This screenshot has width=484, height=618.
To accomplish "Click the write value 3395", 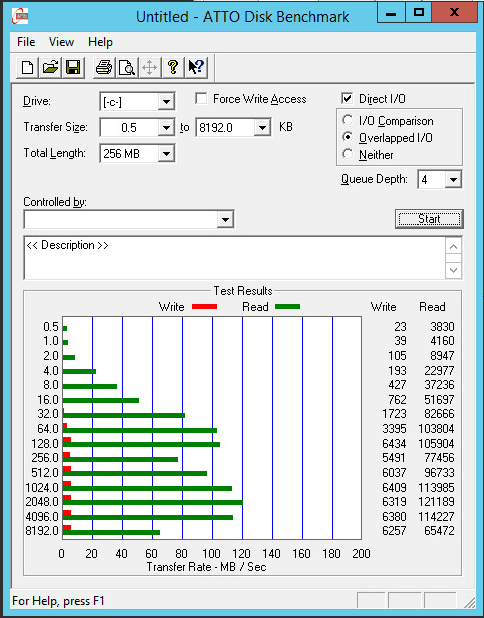I will pos(394,428).
